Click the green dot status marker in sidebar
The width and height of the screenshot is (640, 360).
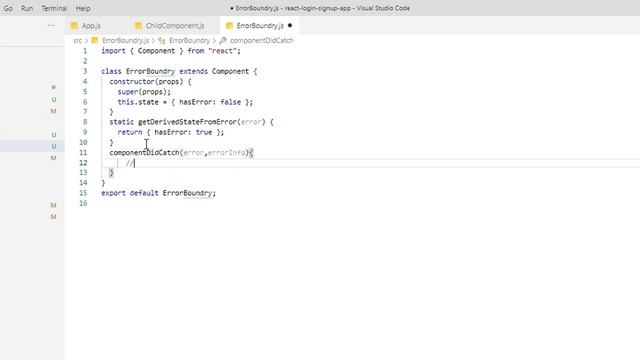click(x=53, y=87)
